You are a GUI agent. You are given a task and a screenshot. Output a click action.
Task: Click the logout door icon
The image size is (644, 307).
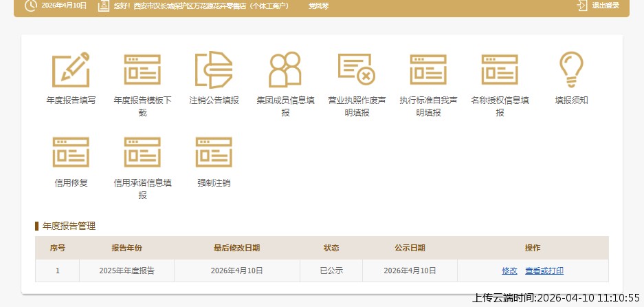[x=582, y=6]
